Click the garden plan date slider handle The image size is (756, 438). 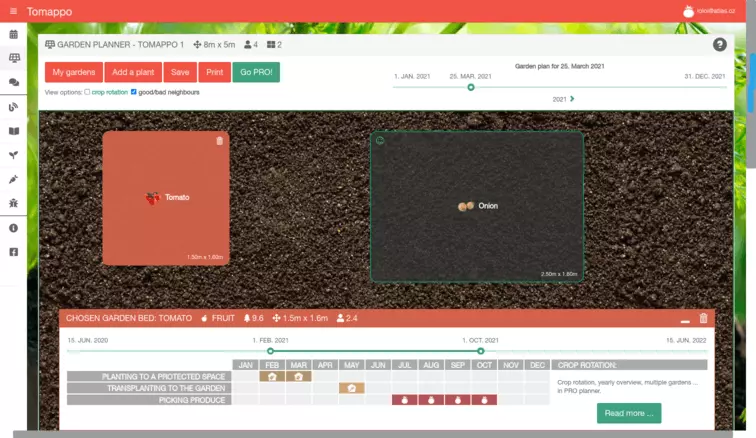(x=471, y=87)
